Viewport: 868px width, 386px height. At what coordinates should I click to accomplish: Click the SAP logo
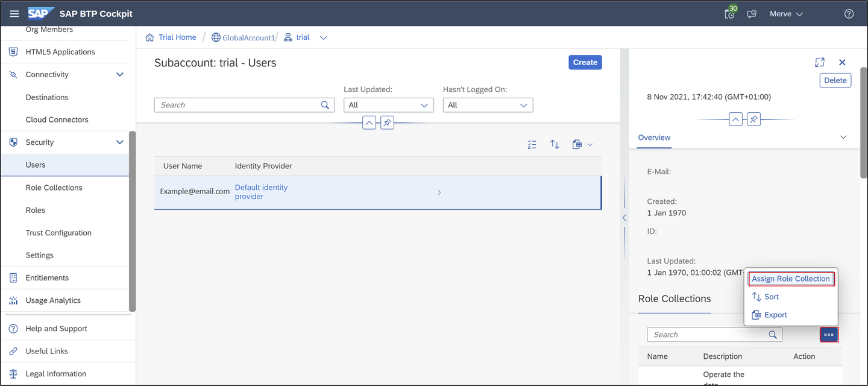[41, 13]
